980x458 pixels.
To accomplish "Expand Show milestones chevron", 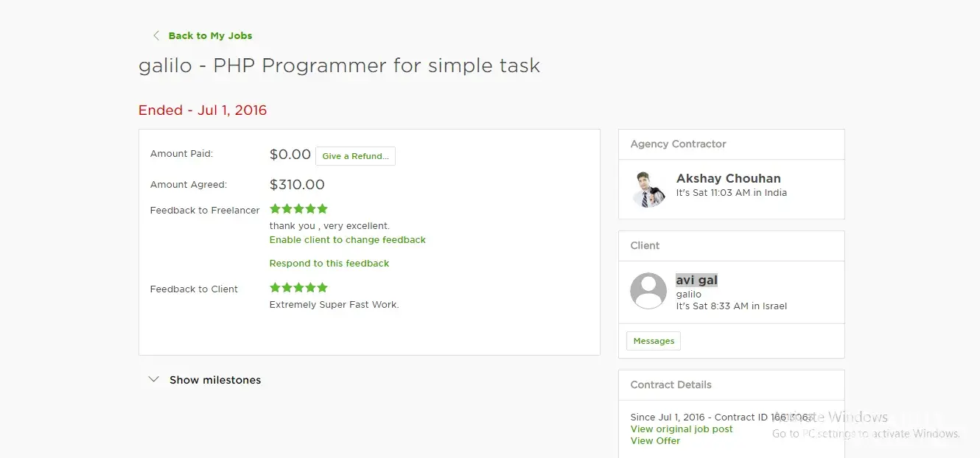I will (153, 380).
